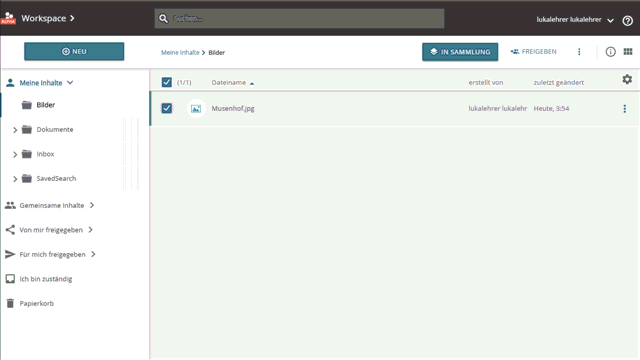Screen dimensions: 640x360
Task: Click the Bilder folder icon
Action: (x=27, y=105)
